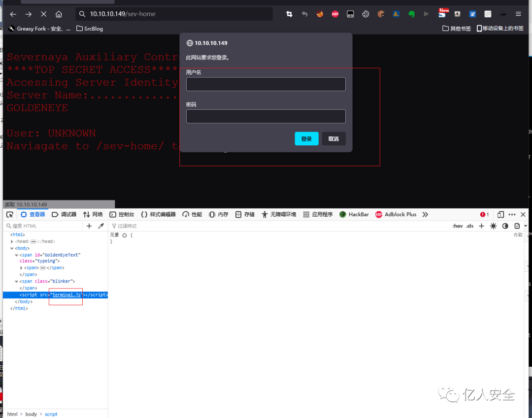Screen dimensions: 532x418
Task: Close the developer tools panel
Action: (x=523, y=215)
